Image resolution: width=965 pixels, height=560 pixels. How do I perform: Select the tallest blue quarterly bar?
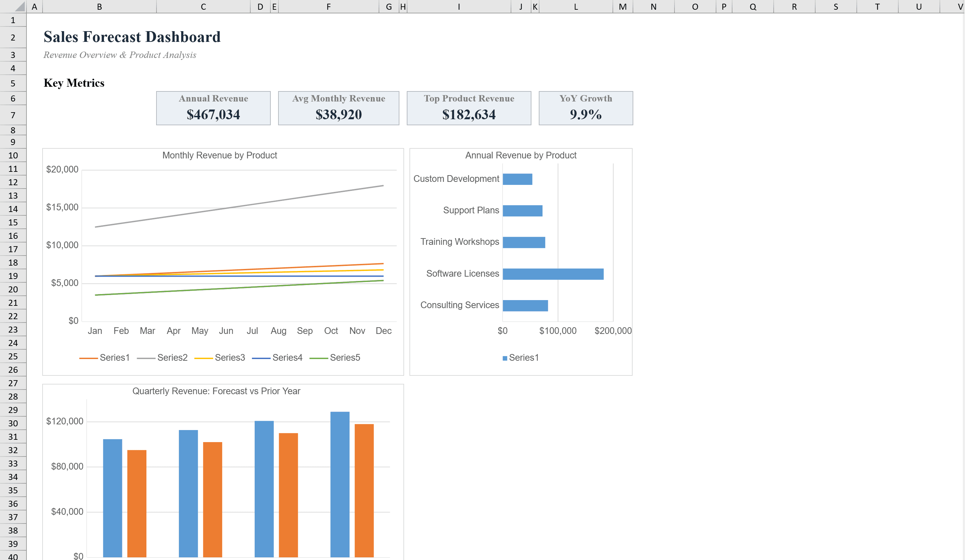click(x=340, y=486)
